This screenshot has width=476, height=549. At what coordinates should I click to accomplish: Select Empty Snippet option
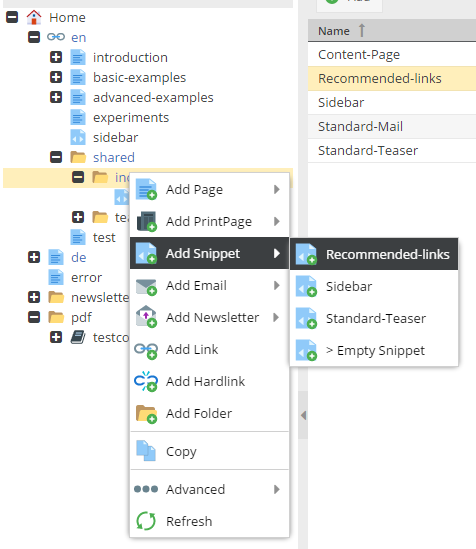374,350
